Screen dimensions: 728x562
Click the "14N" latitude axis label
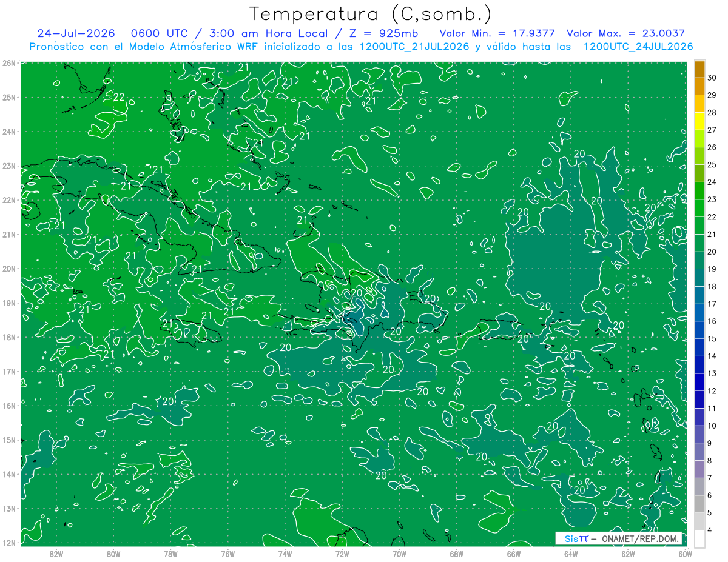pyautogui.click(x=8, y=474)
